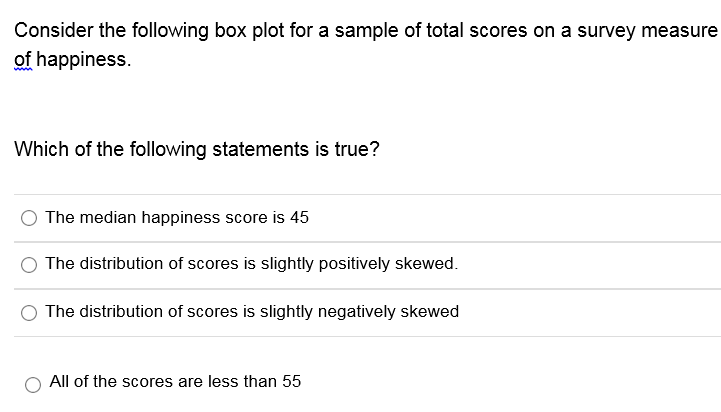Select the radio button for median score 45
Image resolution: width=721 pixels, height=412 pixels.
[x=29, y=218]
